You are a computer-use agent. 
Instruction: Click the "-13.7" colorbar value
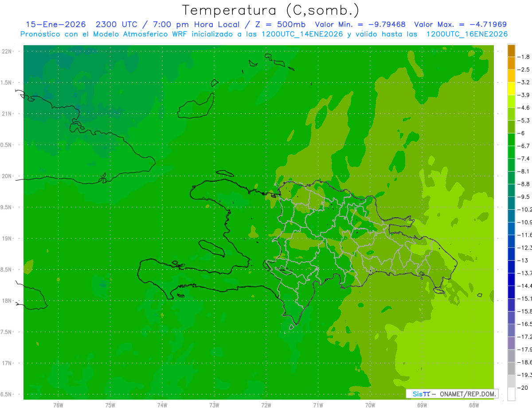click(525, 273)
